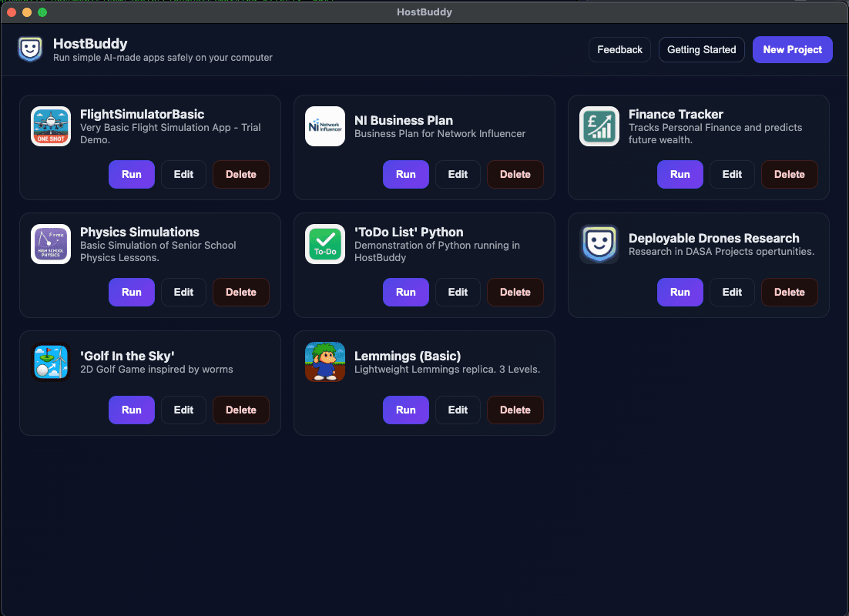
Task: Edit the NI Business Plan project
Action: pos(458,174)
